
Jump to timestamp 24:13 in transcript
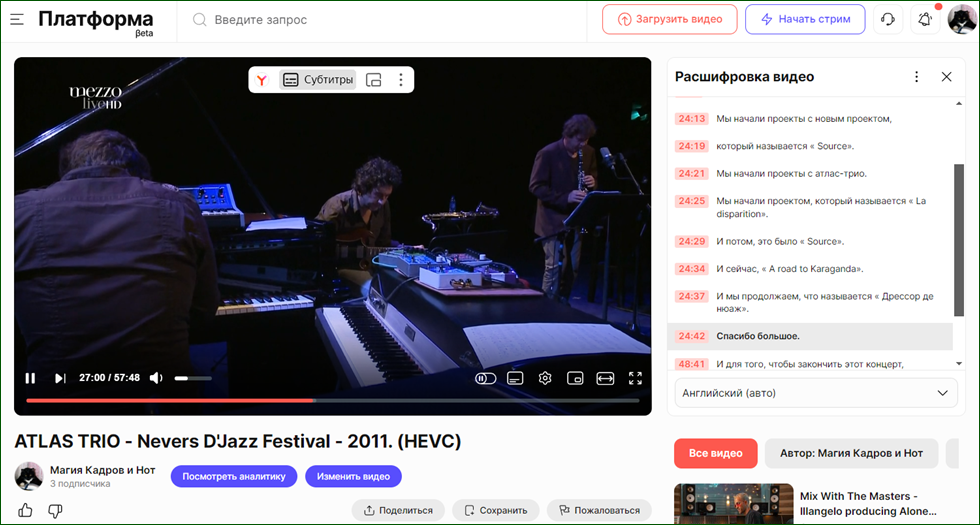(x=691, y=119)
